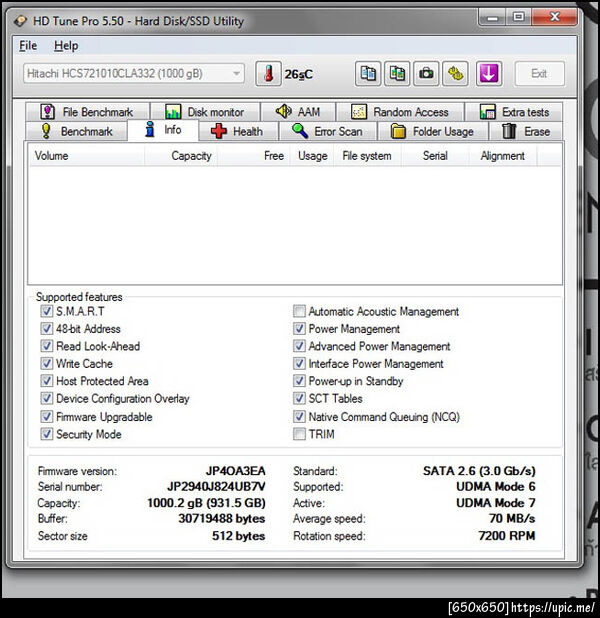Screen dimensions: 600x618
Task: Click the copy screenshot to clipboard icon
Action: click(397, 74)
